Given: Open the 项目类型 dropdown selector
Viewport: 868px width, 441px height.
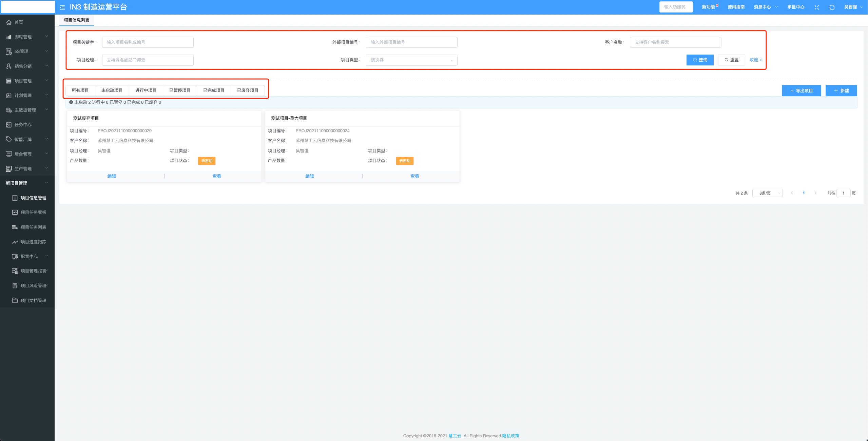Looking at the screenshot, I should (x=411, y=60).
